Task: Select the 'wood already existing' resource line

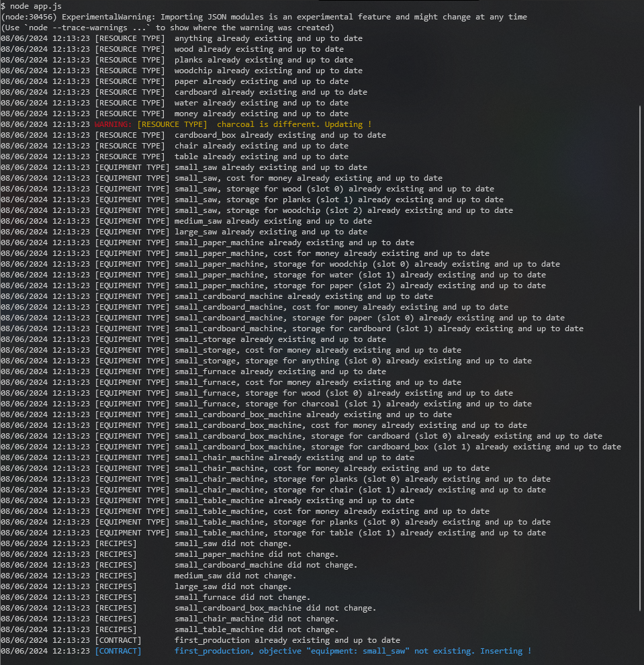Action: click(172, 49)
